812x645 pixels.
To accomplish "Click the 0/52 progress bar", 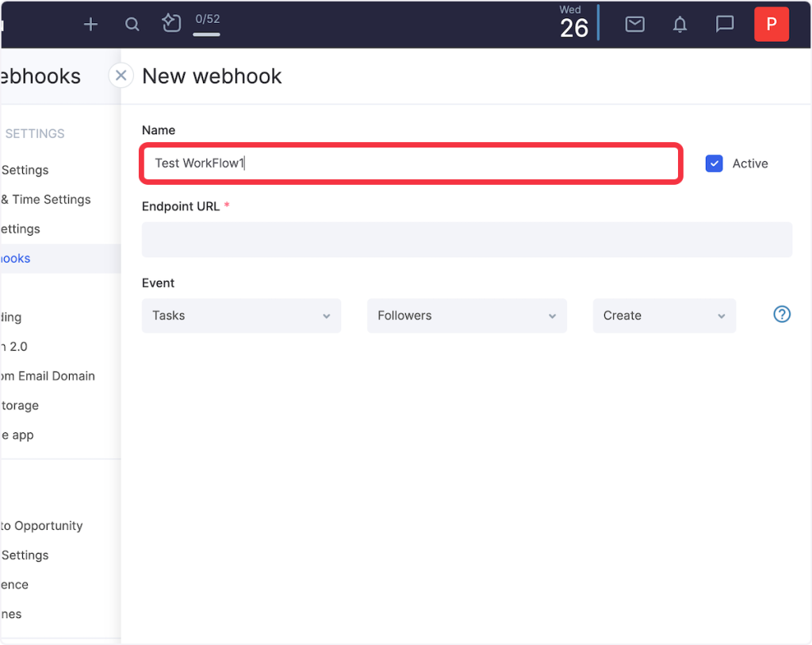I will coord(207,34).
